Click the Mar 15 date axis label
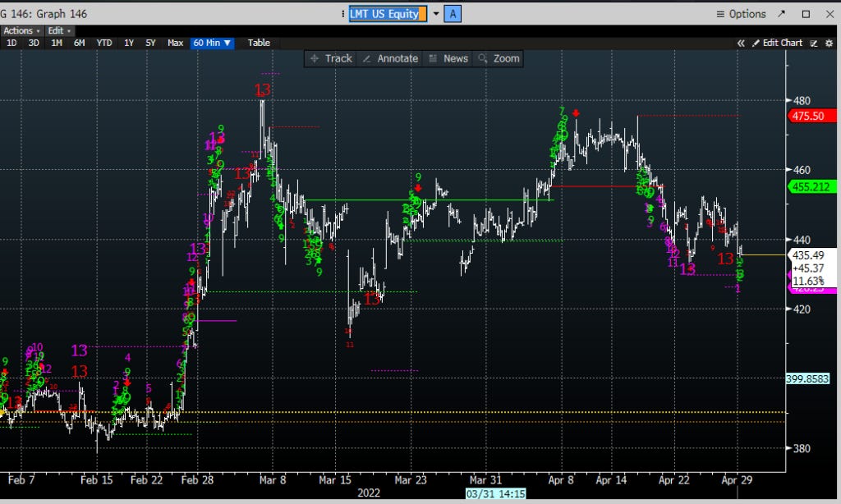This screenshot has width=841, height=504. pyautogui.click(x=335, y=480)
